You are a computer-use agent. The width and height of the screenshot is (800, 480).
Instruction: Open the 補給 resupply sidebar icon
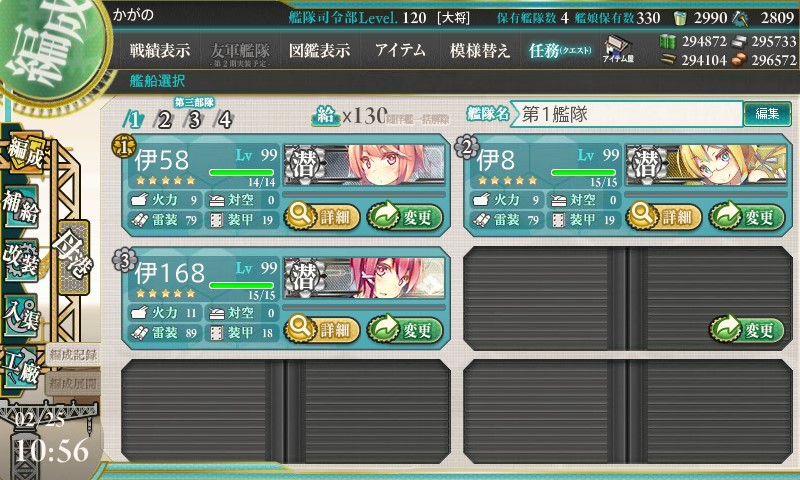[20, 207]
